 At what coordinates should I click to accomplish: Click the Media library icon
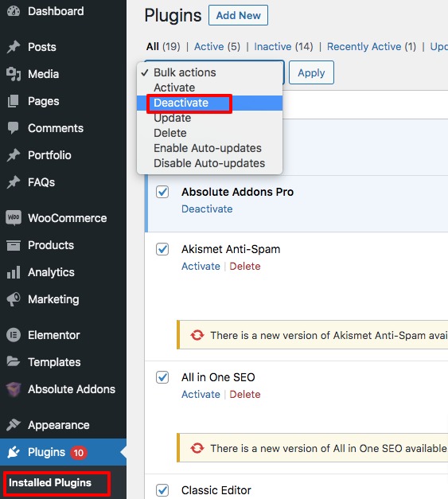click(x=14, y=74)
